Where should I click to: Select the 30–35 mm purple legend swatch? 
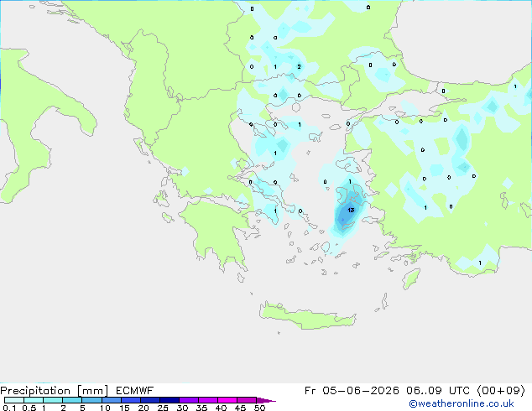click(x=189, y=400)
